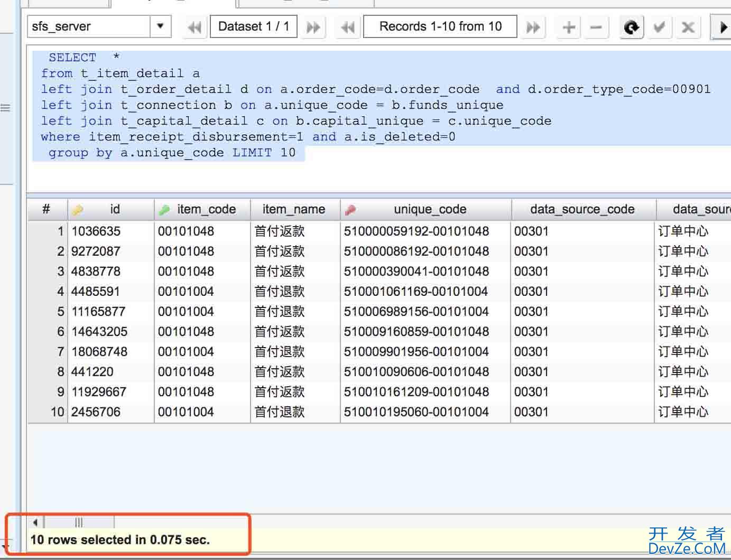Select unique_code 510010161209-00101048
The image size is (731, 560).
pos(425,392)
